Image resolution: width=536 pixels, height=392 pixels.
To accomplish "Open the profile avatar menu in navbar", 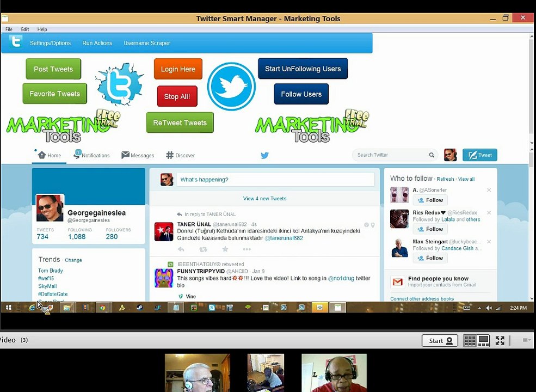I will coord(450,155).
